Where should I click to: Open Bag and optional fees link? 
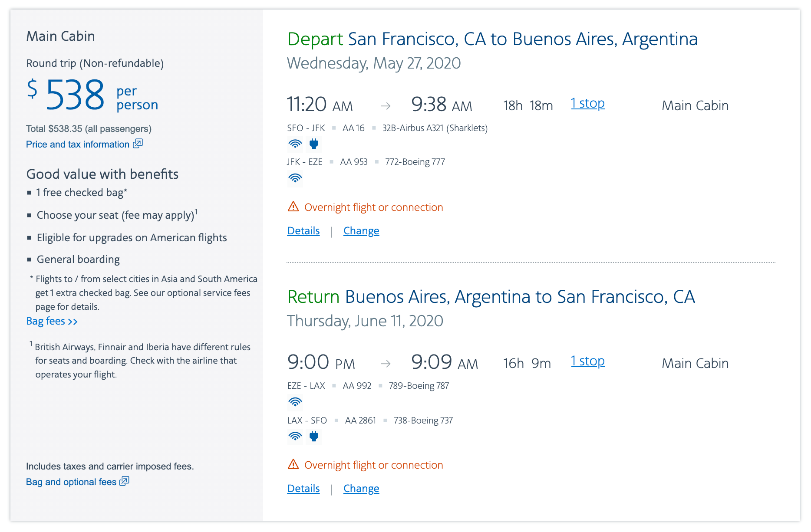(x=71, y=482)
